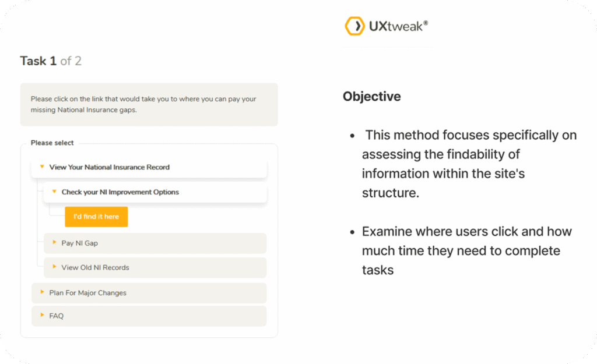Expand the Pay NI Gap arrow
The image size is (597, 364).
pos(54,243)
